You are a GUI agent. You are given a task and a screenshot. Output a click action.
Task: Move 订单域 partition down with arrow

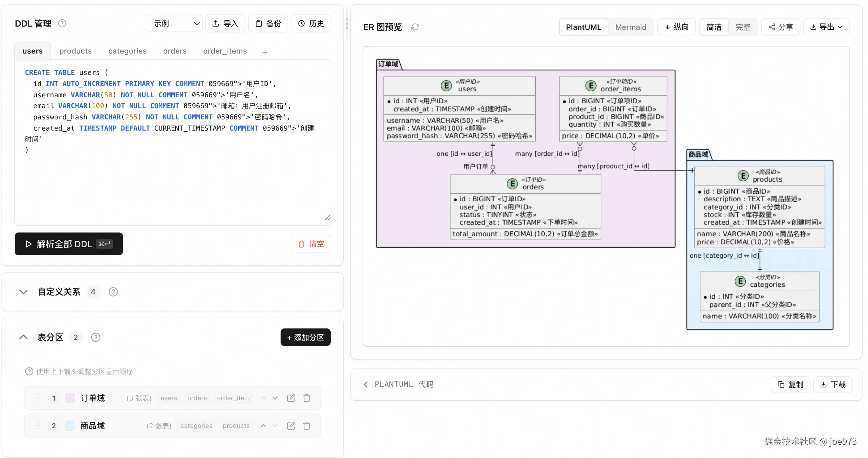pyautogui.click(x=275, y=398)
